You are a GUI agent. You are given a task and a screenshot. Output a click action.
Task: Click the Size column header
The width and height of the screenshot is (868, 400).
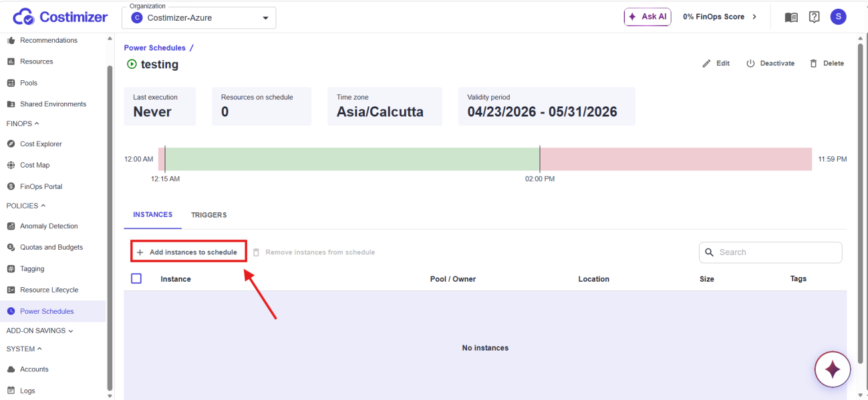[x=707, y=279]
